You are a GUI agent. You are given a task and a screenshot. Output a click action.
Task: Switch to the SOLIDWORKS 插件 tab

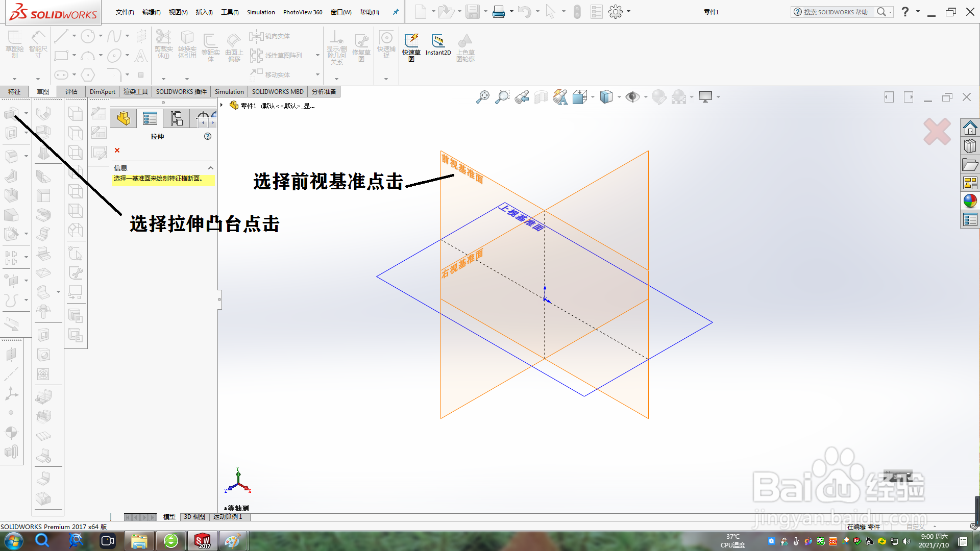coord(181,92)
